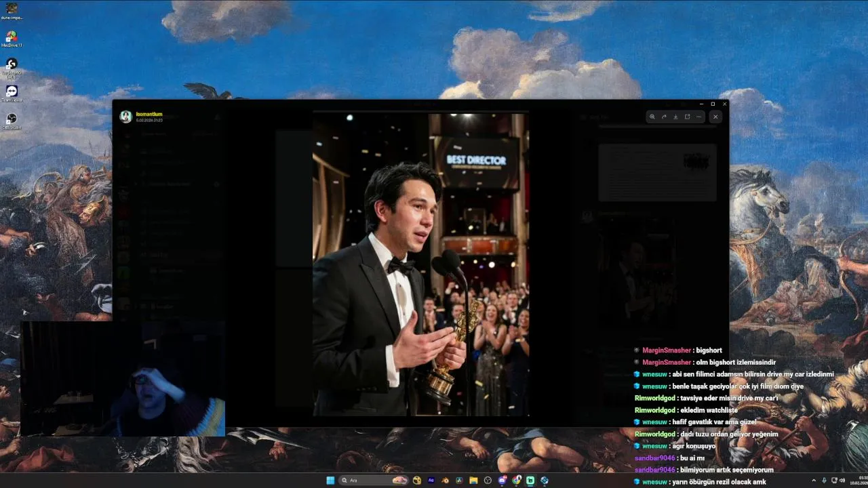This screenshot has width=868, height=488.
Task: Open Discord from the taskbar
Action: coord(502,481)
